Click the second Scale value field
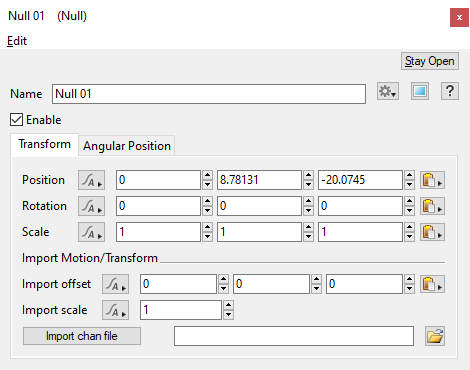Viewport: 470px width, 370px height. click(x=259, y=232)
